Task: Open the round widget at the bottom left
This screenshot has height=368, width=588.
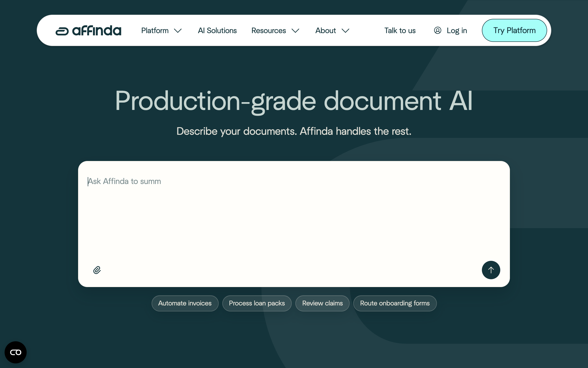Action: (16, 352)
